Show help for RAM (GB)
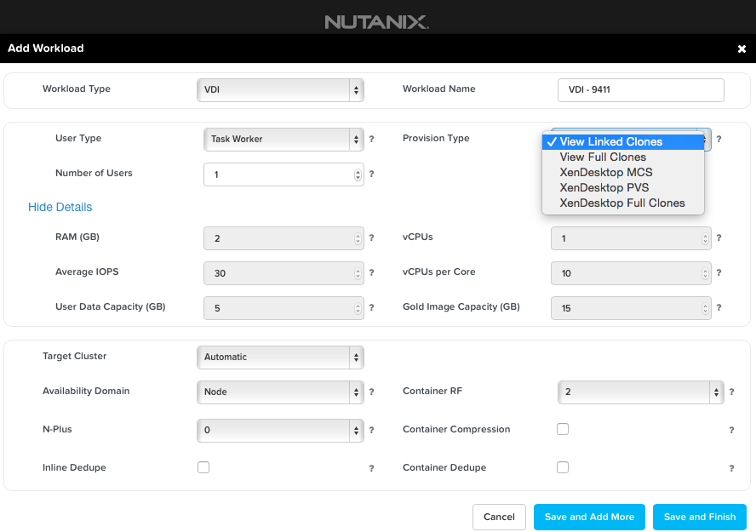This screenshot has height=532, width=756. (371, 238)
